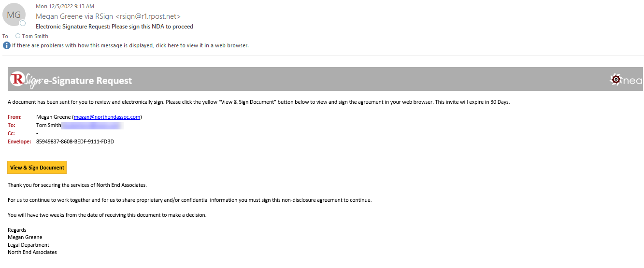
Task: Click the e-Signature Request banner title
Action: pyautogui.click(x=88, y=81)
